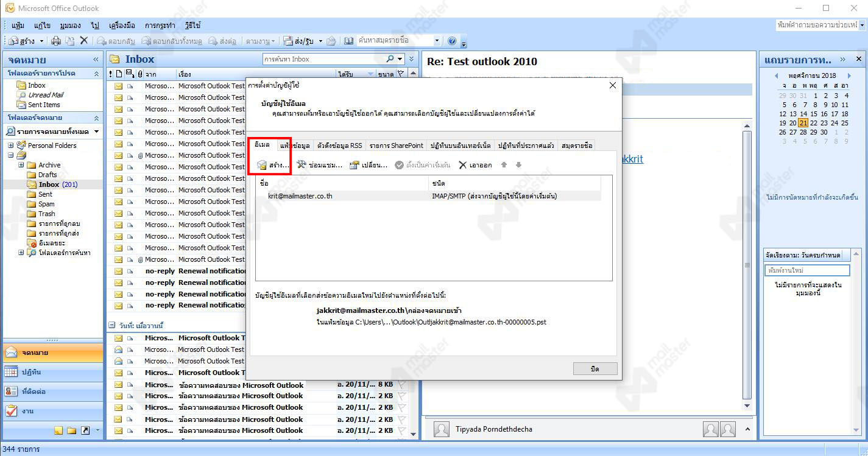Collapse the วันที่: เมื่อวานนี้ date group
868x456 pixels.
tap(111, 326)
